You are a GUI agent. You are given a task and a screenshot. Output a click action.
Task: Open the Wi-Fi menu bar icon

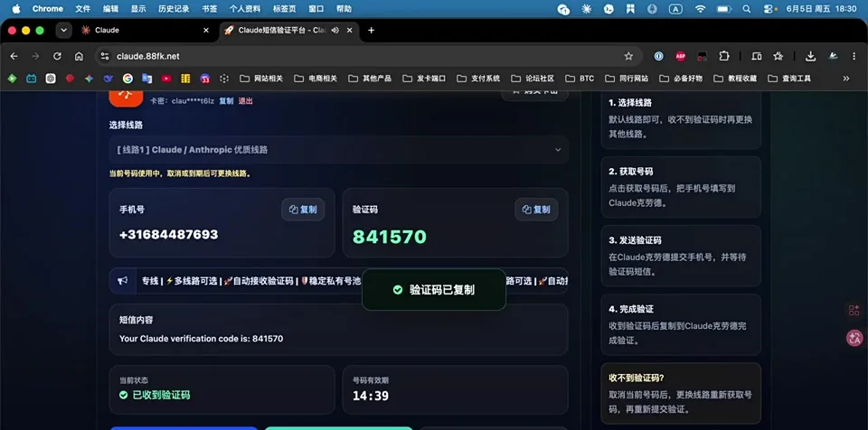point(700,9)
